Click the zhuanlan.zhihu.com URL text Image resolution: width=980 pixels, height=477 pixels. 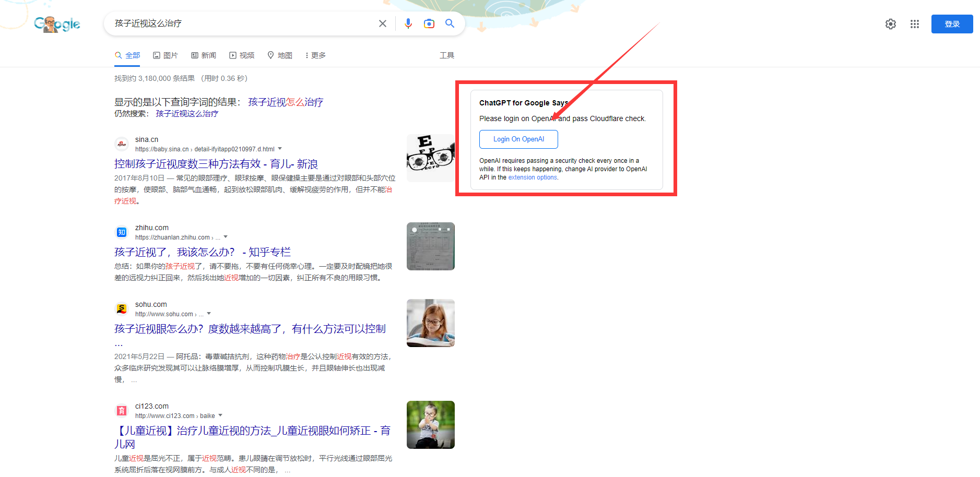[x=178, y=237]
